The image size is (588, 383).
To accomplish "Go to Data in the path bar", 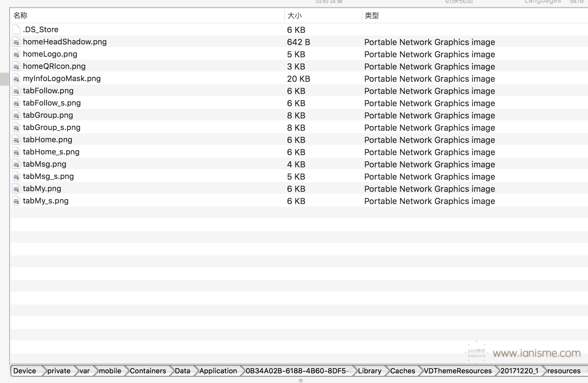I will 183,371.
